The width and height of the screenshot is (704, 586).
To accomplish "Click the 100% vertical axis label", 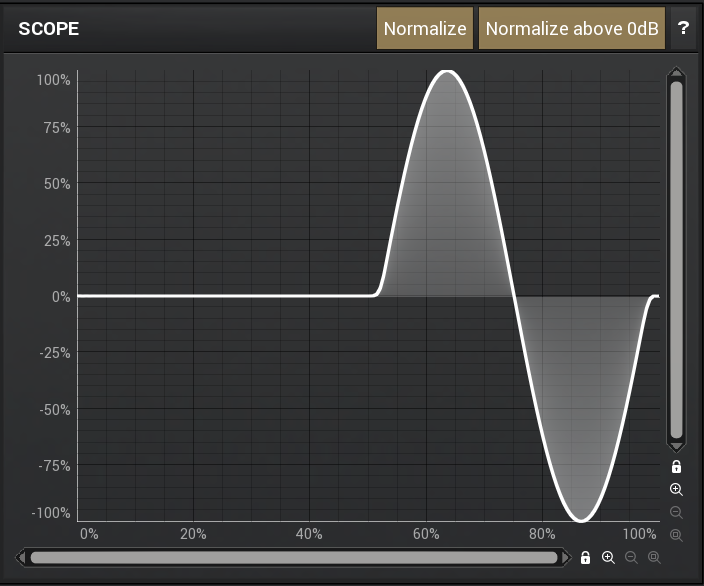I will coord(53,80).
